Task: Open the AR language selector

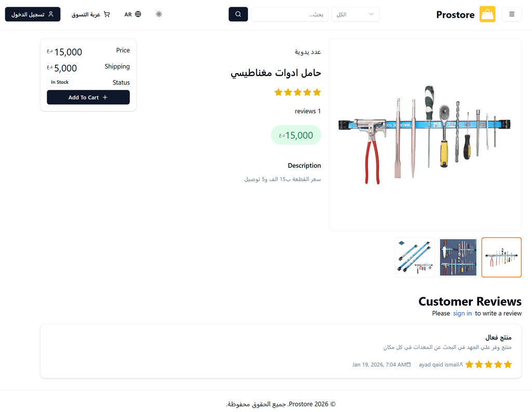Action: coord(132,15)
